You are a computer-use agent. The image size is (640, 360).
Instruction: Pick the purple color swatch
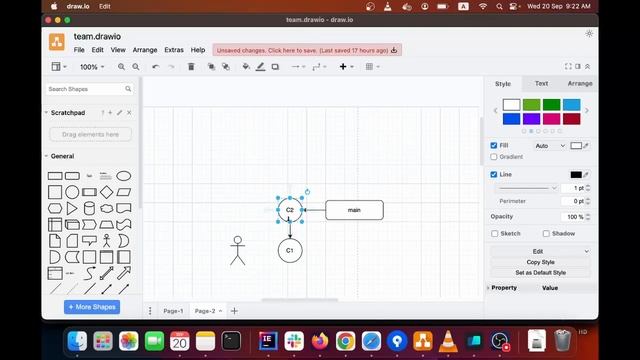(531, 119)
